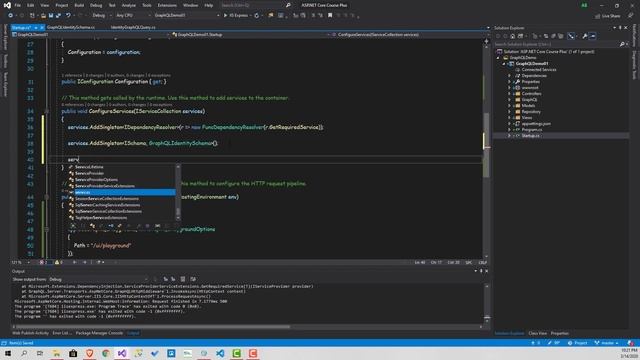Select appsettings.json in Solution Explorer
640x360 pixels.
click(x=536, y=124)
